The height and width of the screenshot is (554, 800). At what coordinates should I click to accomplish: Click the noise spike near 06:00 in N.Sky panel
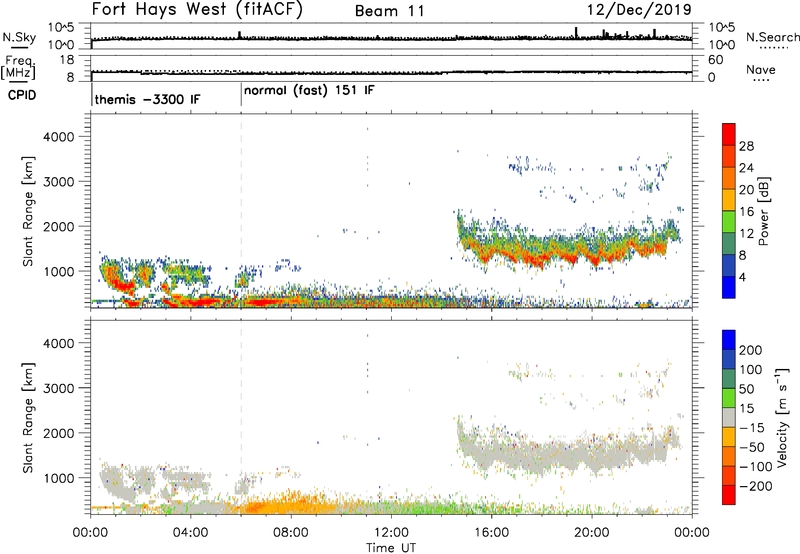click(240, 35)
